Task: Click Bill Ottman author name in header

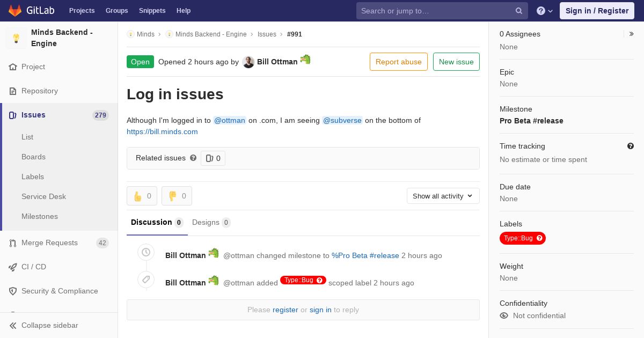Action: (277, 62)
